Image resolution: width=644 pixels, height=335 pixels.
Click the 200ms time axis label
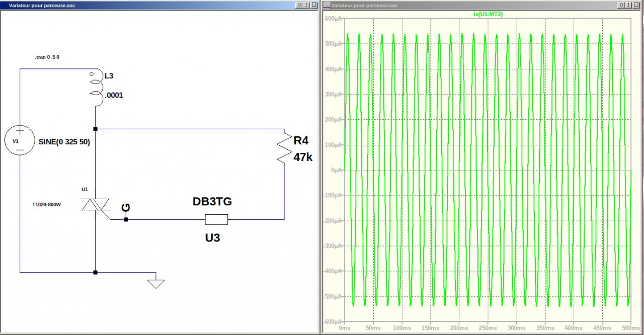coord(459,328)
